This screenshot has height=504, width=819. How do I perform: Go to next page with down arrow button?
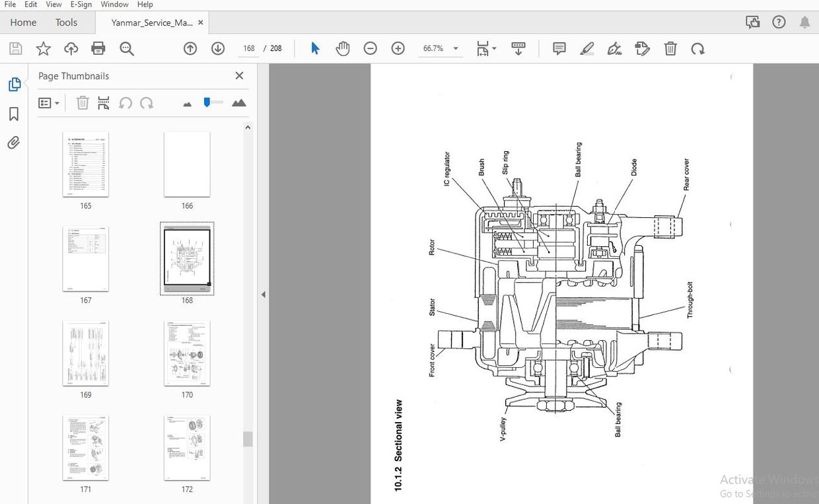217,48
